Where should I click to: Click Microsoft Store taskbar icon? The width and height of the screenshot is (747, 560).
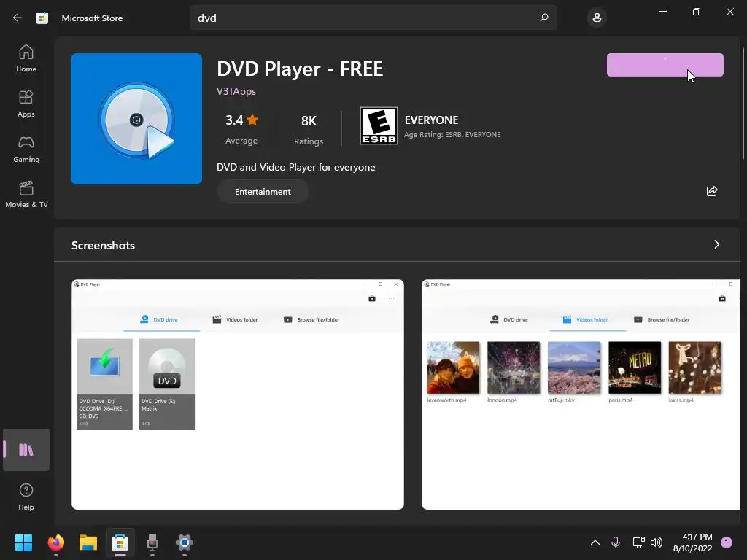click(120, 542)
